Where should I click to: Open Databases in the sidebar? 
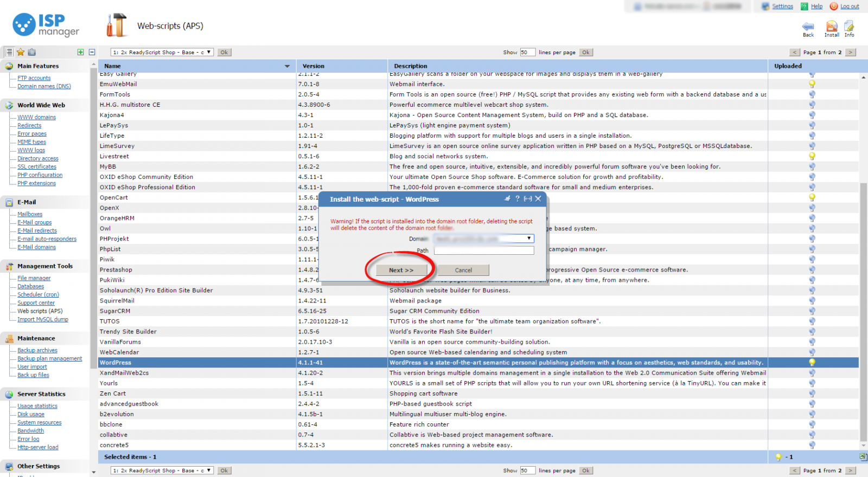30,286
